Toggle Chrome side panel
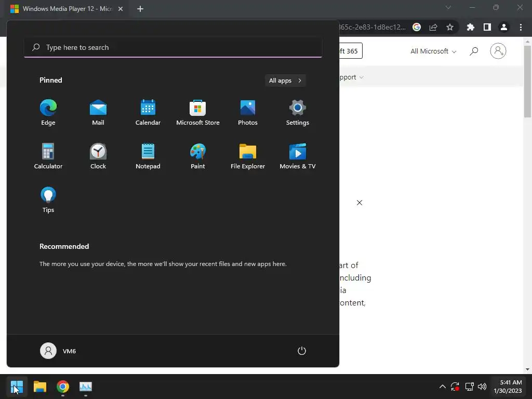This screenshot has width=532, height=399. tap(487, 27)
